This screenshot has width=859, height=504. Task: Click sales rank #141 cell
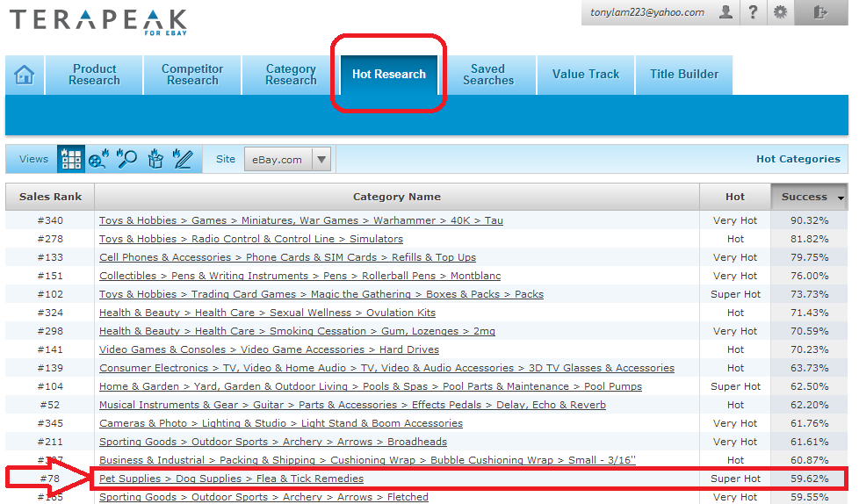pos(50,349)
